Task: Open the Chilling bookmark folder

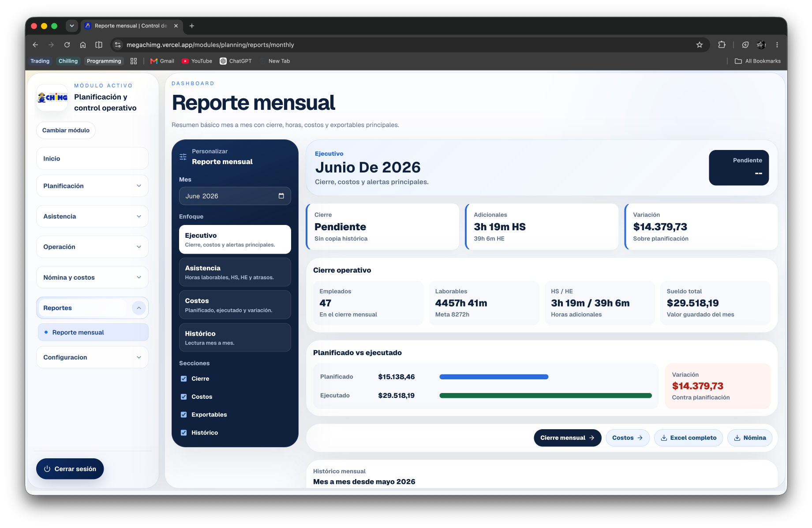Action: tap(68, 61)
